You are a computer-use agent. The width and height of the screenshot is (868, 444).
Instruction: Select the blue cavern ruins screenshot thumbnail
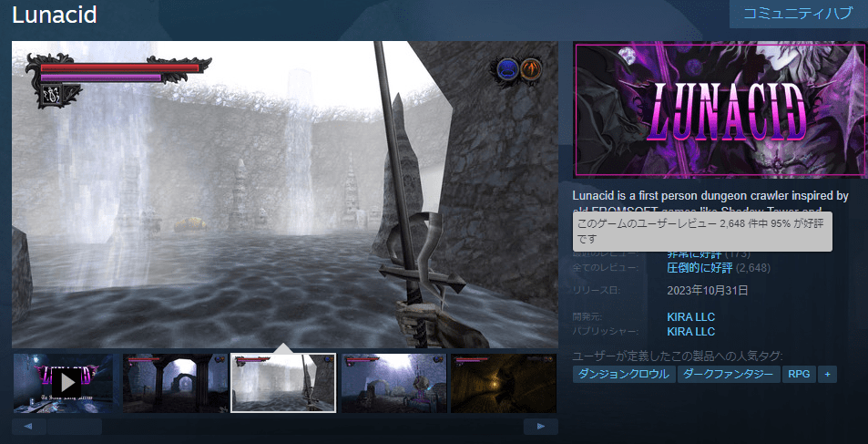pyautogui.click(x=393, y=383)
